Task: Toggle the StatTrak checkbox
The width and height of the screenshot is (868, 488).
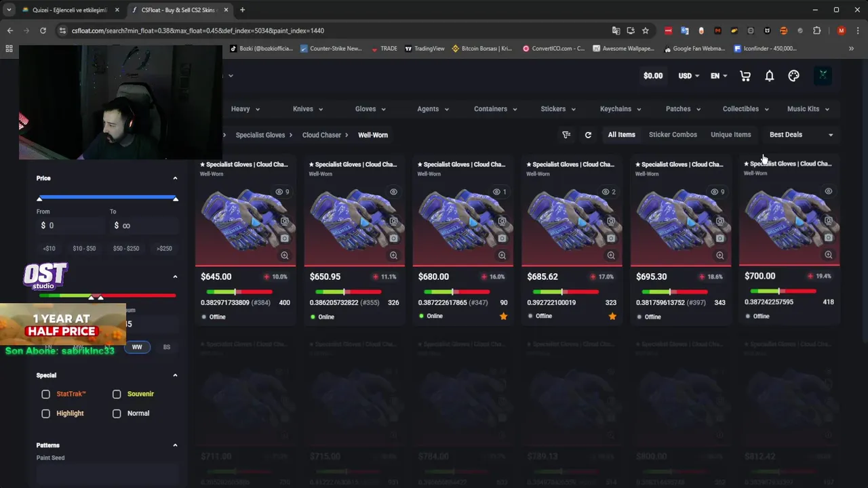Action: (45, 394)
